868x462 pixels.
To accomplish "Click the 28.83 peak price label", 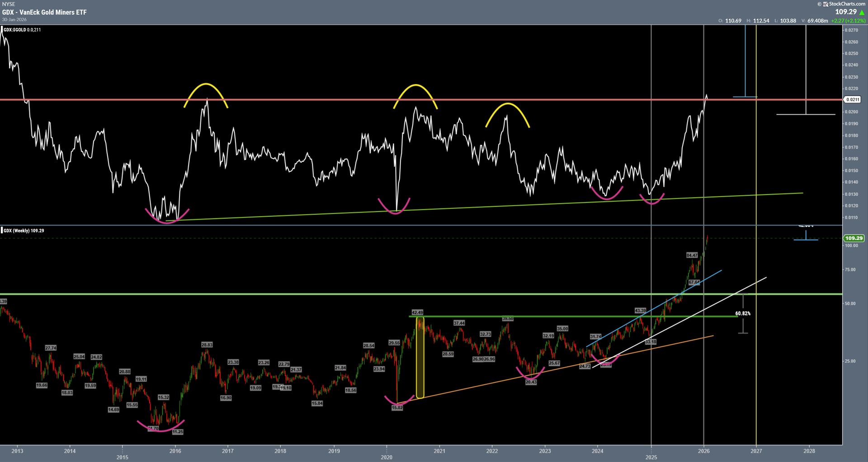I will [x=207, y=345].
